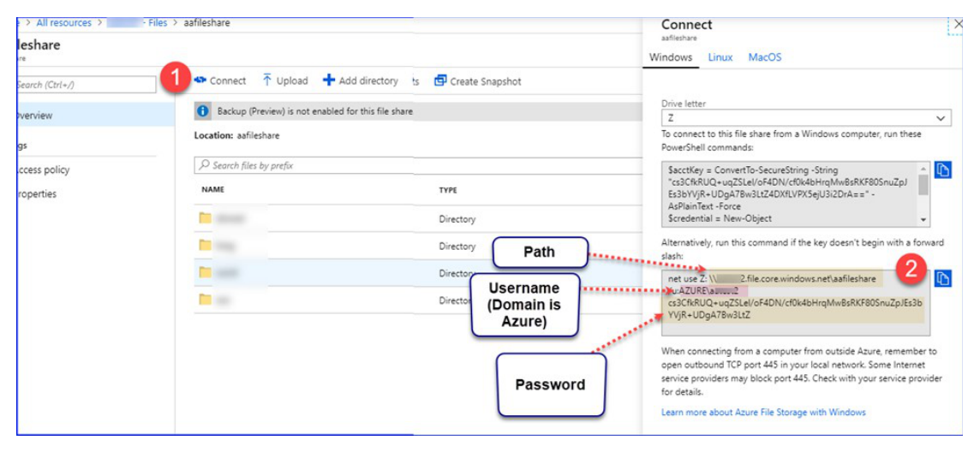Viewport: 980px width, 452px height.
Task: Focus the Search files by prefix field
Action: click(x=417, y=165)
